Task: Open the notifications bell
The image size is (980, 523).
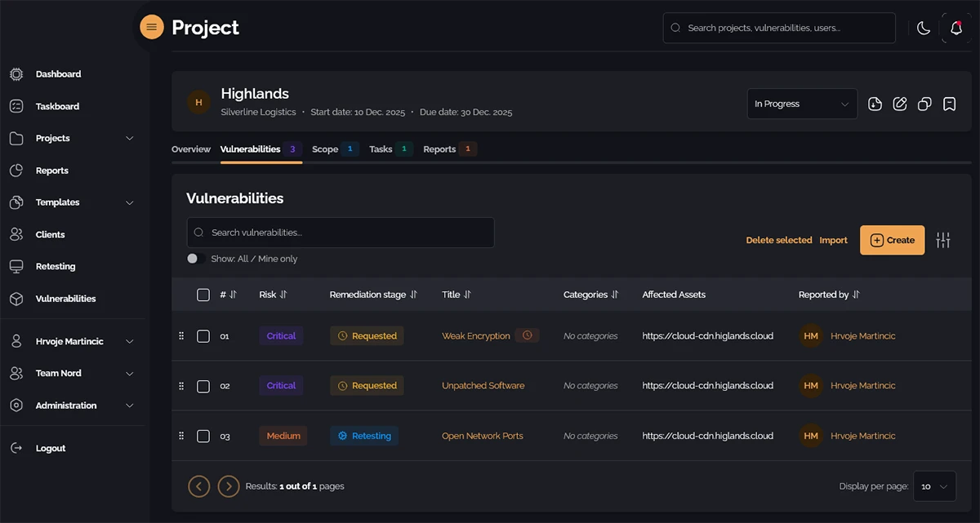Action: click(x=956, y=28)
